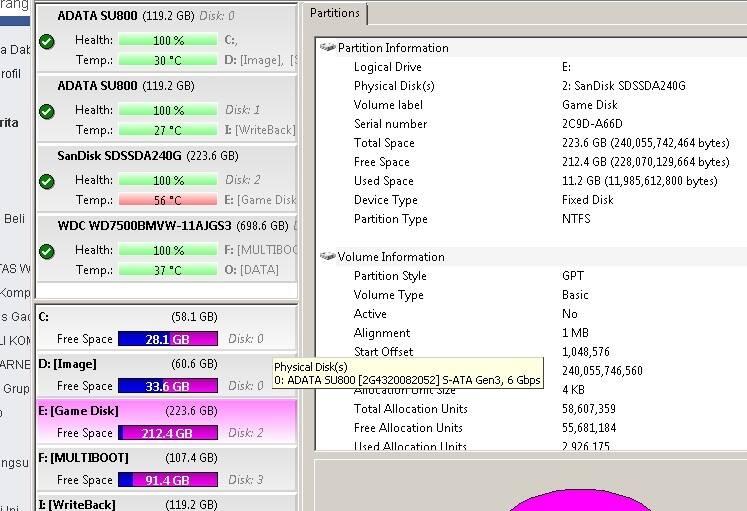Click the 91.4 GB free space bar
Image resolution: width=747 pixels, height=511 pixels.
tap(168, 480)
